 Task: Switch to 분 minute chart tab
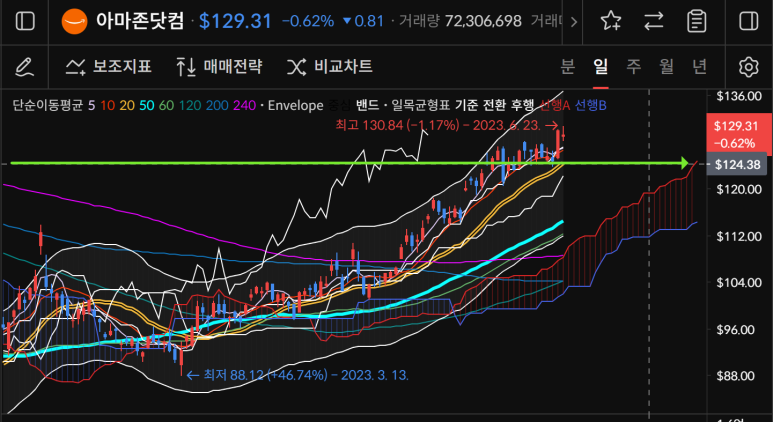point(568,66)
